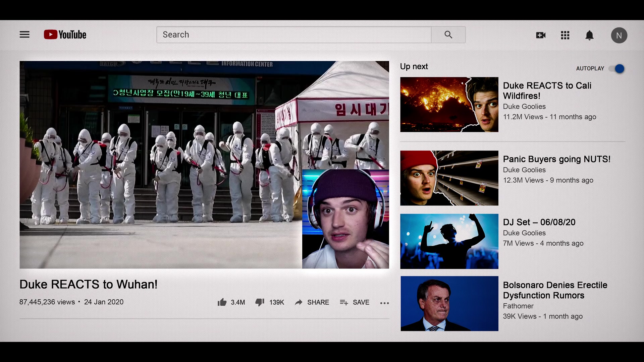Click the SHARE label
Image resolution: width=644 pixels, height=362 pixels.
point(318,302)
